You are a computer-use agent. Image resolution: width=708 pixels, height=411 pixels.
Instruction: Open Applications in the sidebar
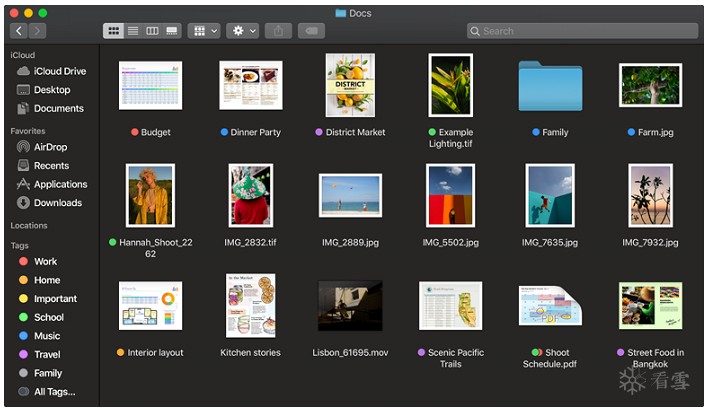pos(51,184)
